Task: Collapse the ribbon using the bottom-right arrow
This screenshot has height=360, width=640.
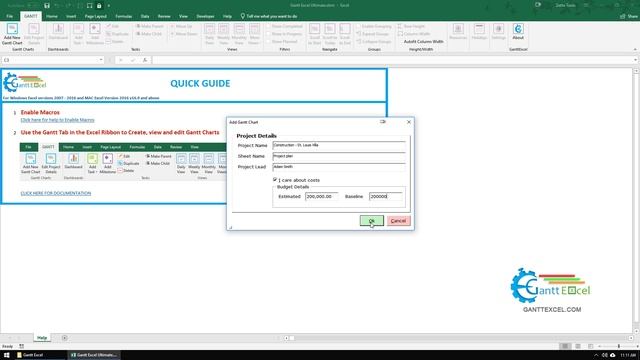Action: pyautogui.click(x=635, y=49)
